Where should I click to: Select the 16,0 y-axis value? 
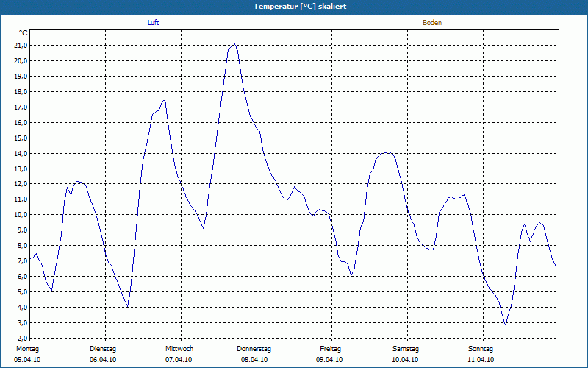(x=21, y=122)
